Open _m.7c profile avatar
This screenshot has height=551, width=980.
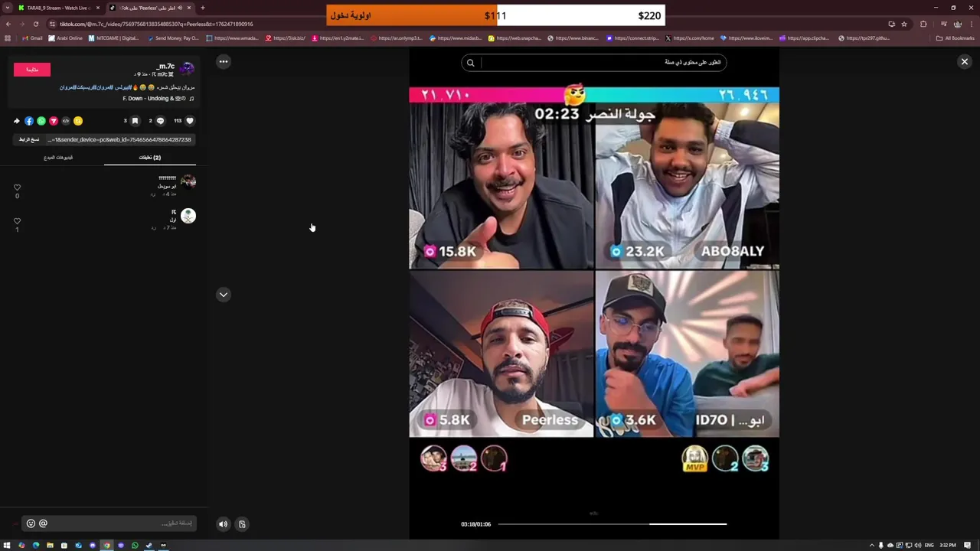(188, 70)
